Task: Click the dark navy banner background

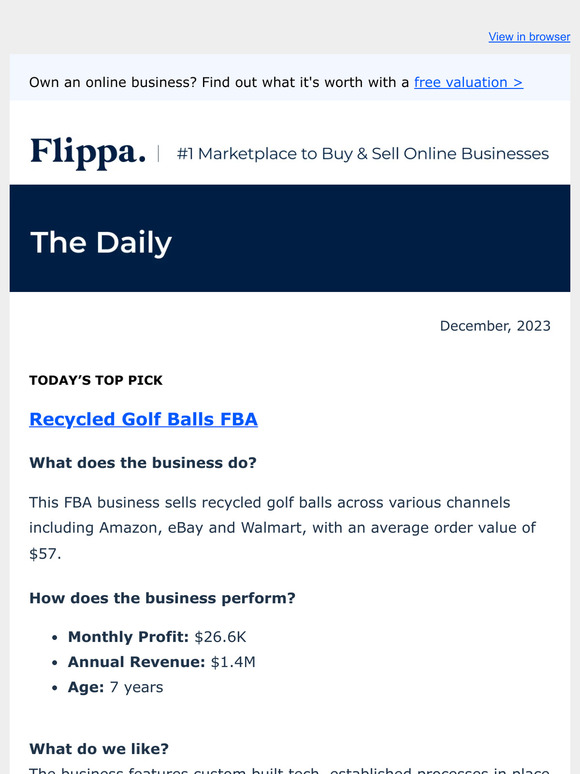Action: click(x=370, y=238)
